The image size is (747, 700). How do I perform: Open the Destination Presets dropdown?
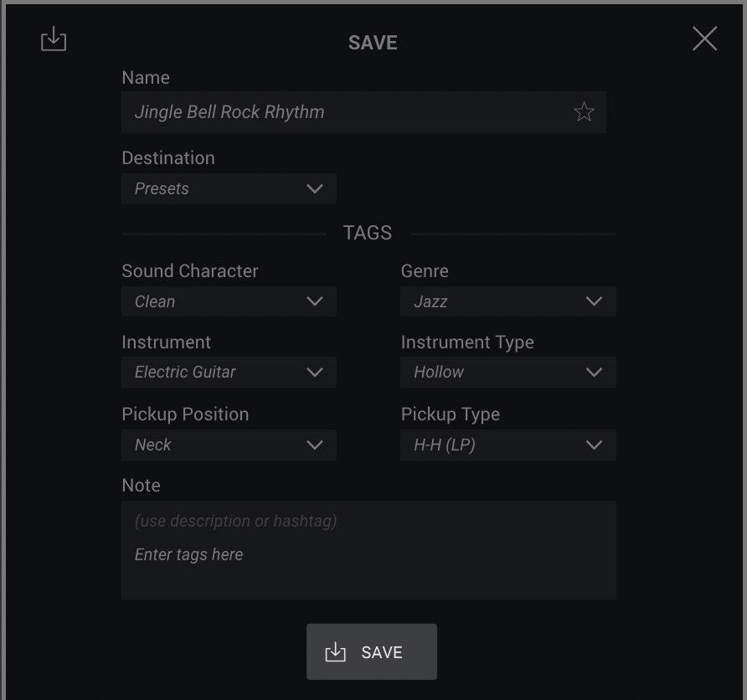coord(229,188)
